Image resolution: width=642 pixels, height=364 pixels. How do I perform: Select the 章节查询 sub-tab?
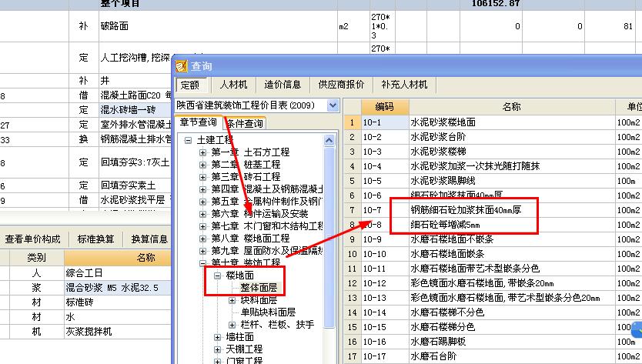pyautogui.click(x=198, y=122)
